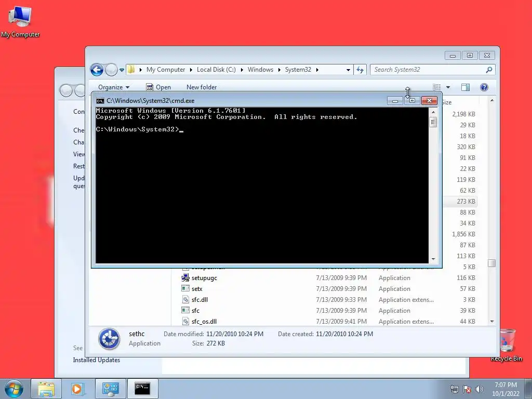The width and height of the screenshot is (532, 399).
Task: Change your view icon in toolbar
Action: click(x=437, y=87)
